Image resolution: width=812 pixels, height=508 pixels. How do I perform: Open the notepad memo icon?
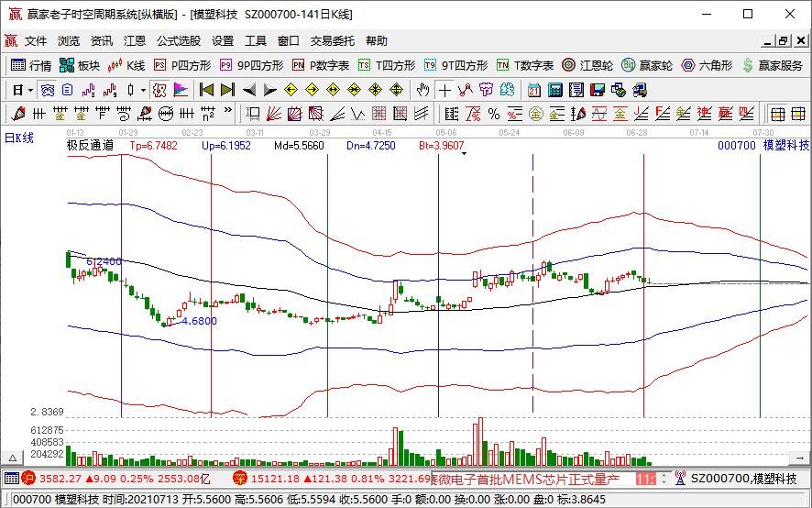tap(576, 90)
